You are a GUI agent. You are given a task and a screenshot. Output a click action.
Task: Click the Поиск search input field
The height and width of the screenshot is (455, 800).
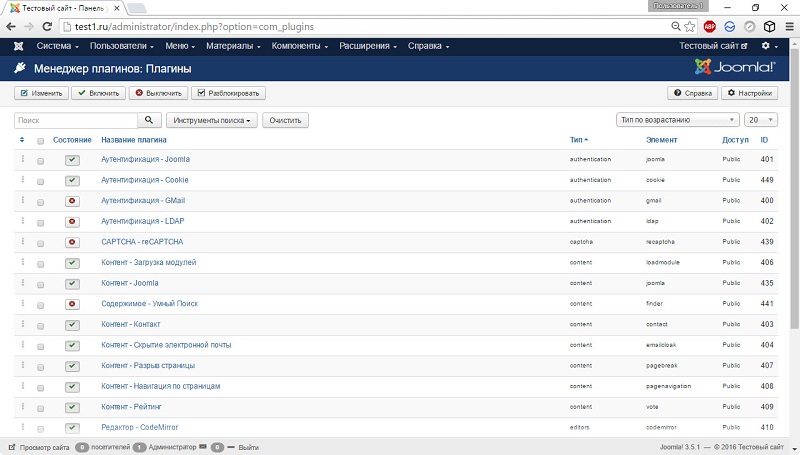coord(76,120)
